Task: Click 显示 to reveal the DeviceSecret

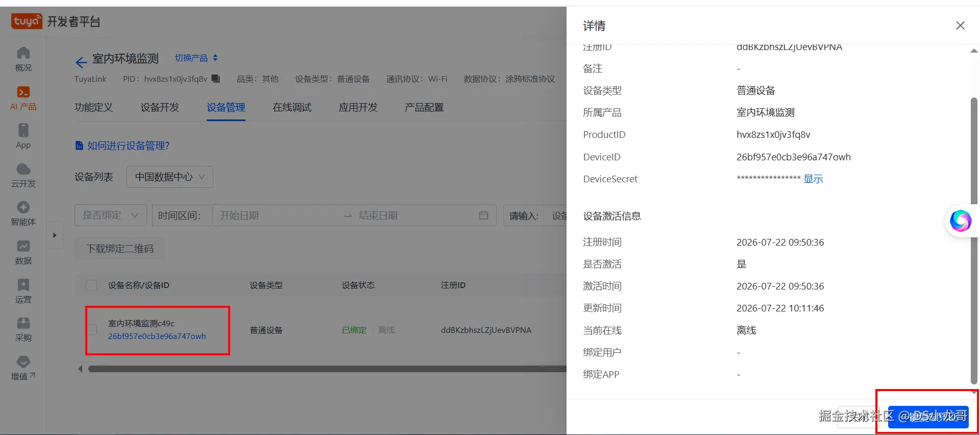Action: point(813,179)
